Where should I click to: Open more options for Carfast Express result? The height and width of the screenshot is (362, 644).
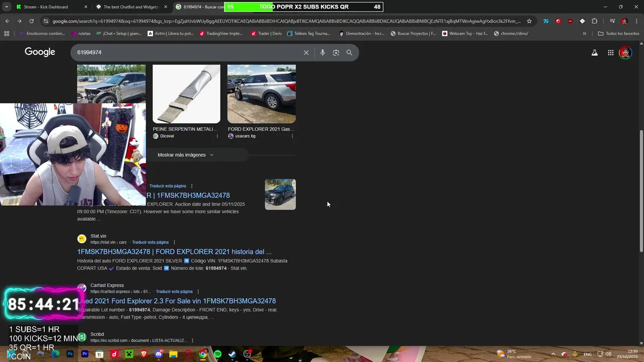(x=198, y=292)
